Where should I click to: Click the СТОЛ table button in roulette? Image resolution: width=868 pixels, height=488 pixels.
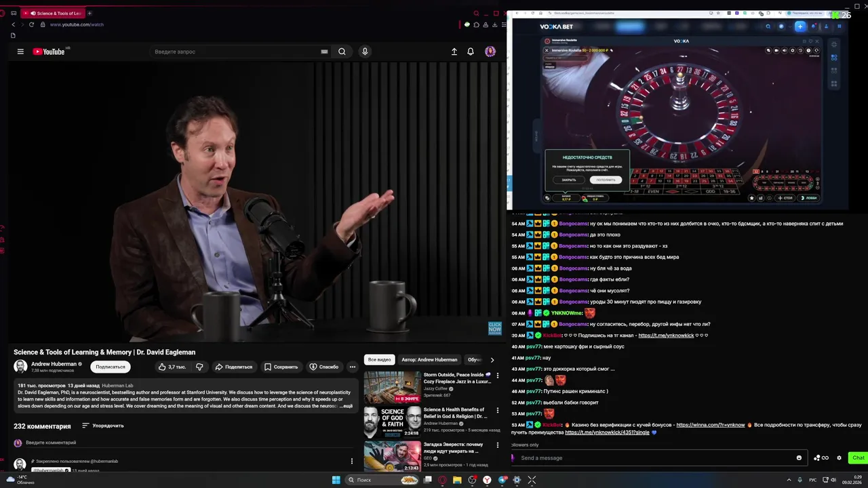(x=785, y=198)
